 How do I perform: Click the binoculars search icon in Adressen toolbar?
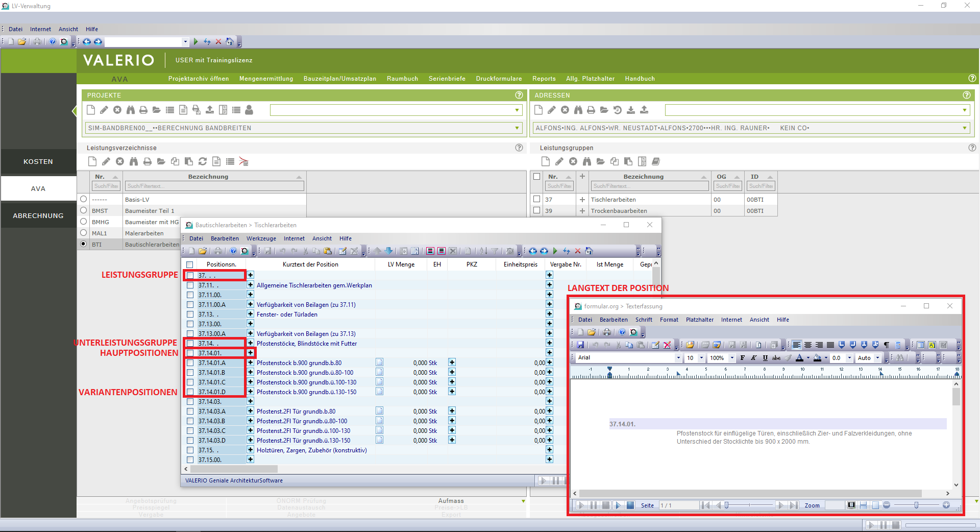pyautogui.click(x=578, y=110)
